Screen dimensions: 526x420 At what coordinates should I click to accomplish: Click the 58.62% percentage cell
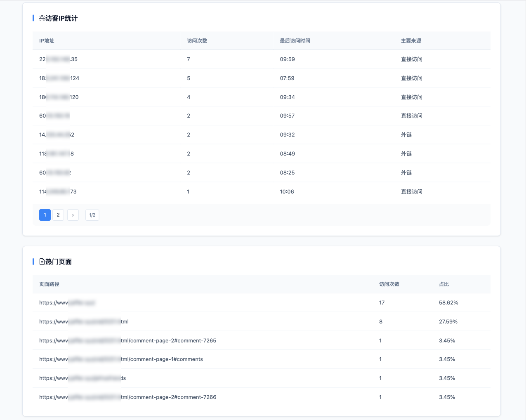coord(448,303)
